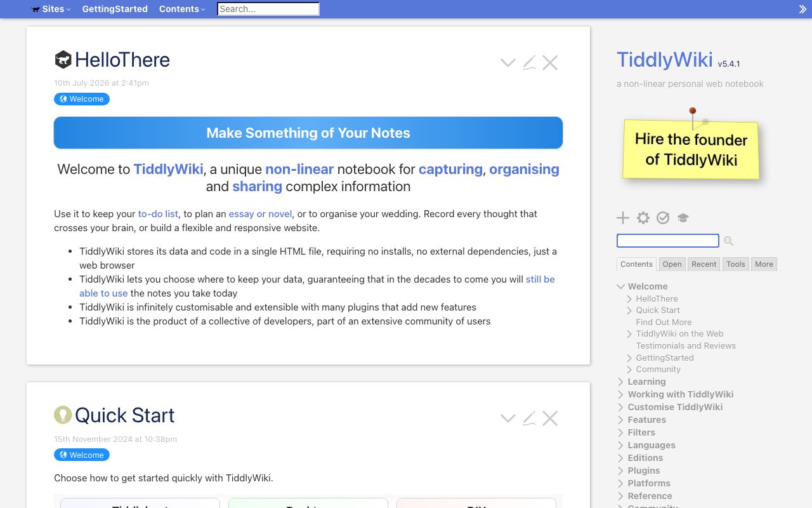Expand the Features section chevron
Screen dimensions: 812x508
coord(621,420)
